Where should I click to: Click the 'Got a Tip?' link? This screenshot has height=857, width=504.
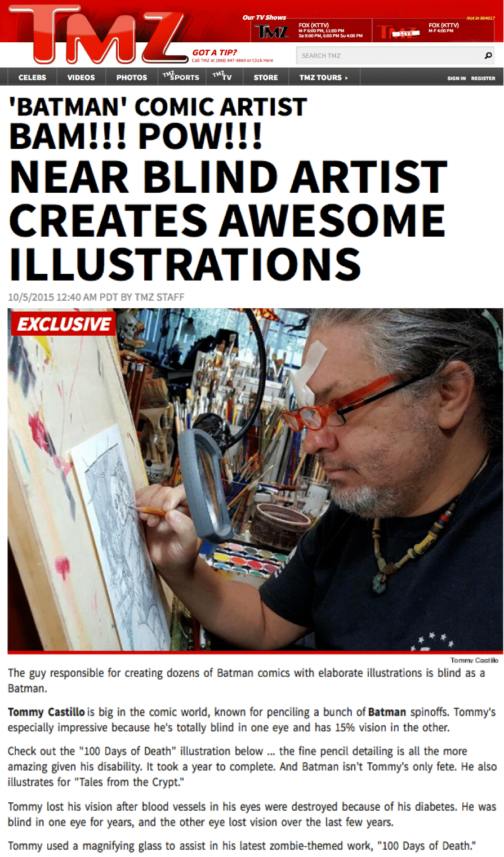click(215, 52)
